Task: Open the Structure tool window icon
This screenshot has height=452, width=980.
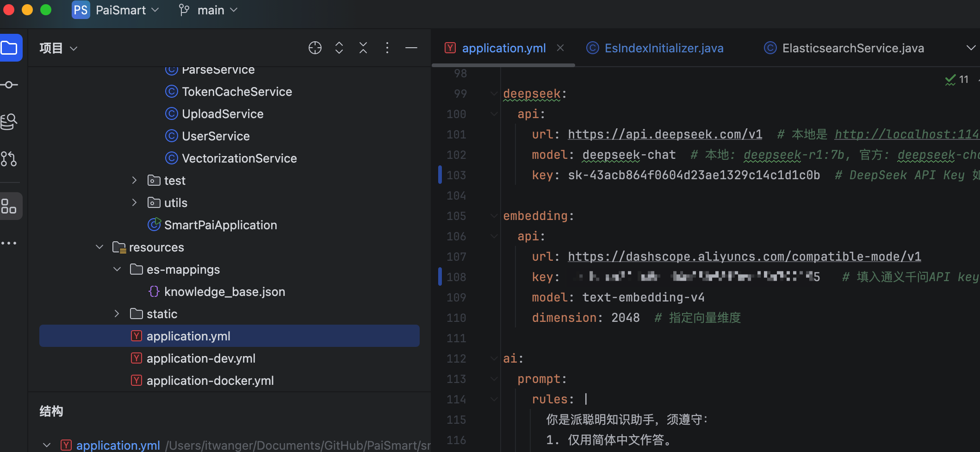Action: (9, 206)
